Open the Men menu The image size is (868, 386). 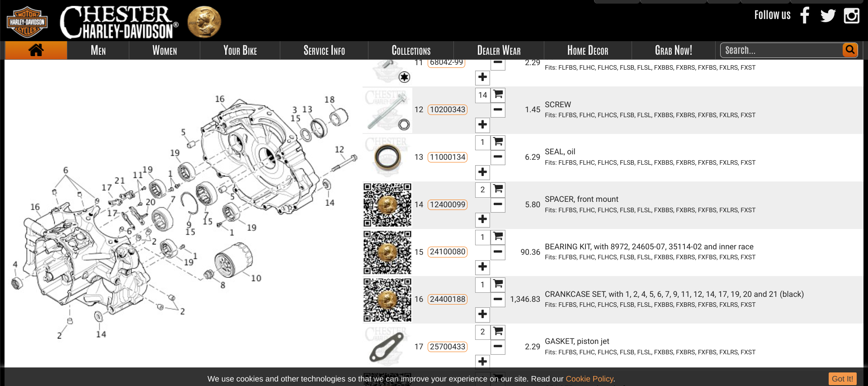[x=98, y=50]
